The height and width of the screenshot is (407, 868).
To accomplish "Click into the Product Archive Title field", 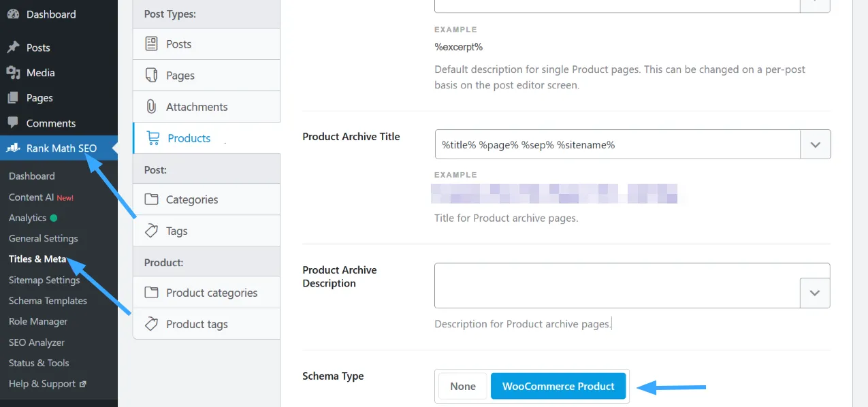I will (617, 145).
